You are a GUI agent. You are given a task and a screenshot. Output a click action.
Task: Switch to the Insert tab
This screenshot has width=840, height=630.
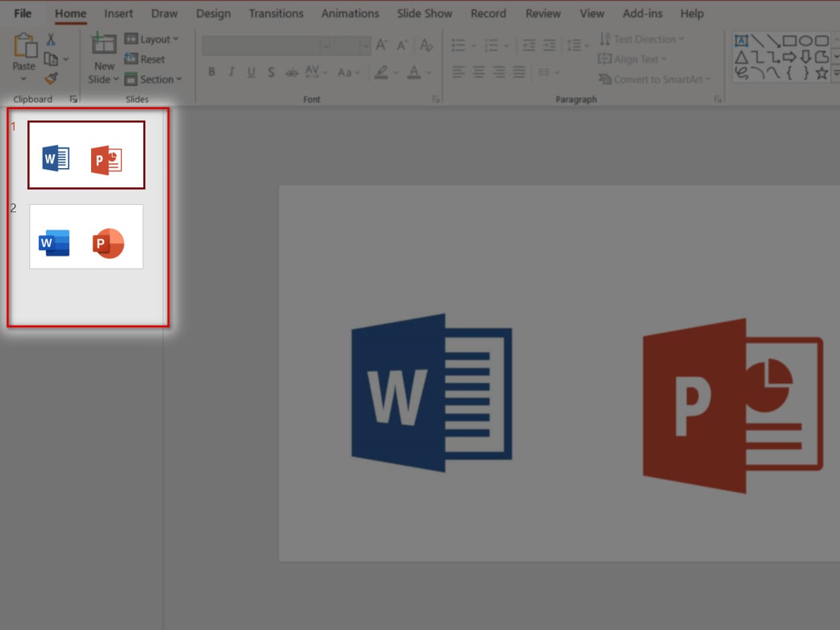coord(119,13)
